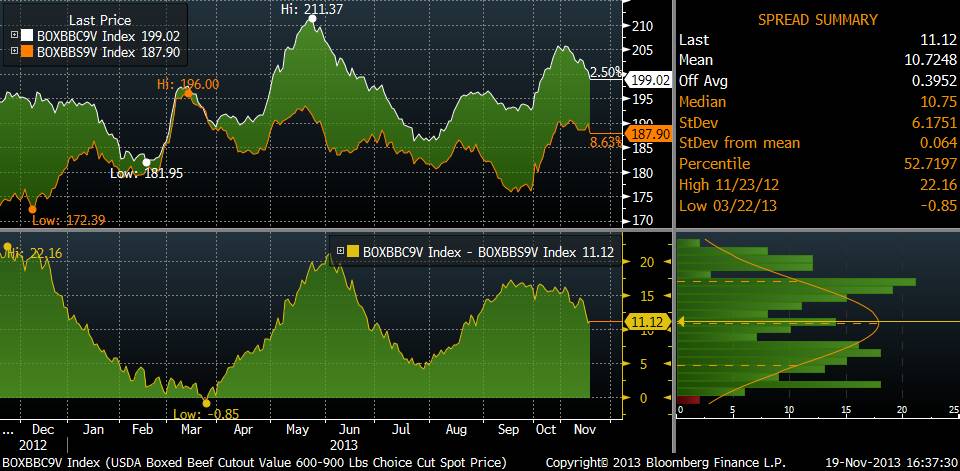Image resolution: width=960 pixels, height=471 pixels.
Task: Select the Low -0.85 spread marker dot
Action: point(207,403)
